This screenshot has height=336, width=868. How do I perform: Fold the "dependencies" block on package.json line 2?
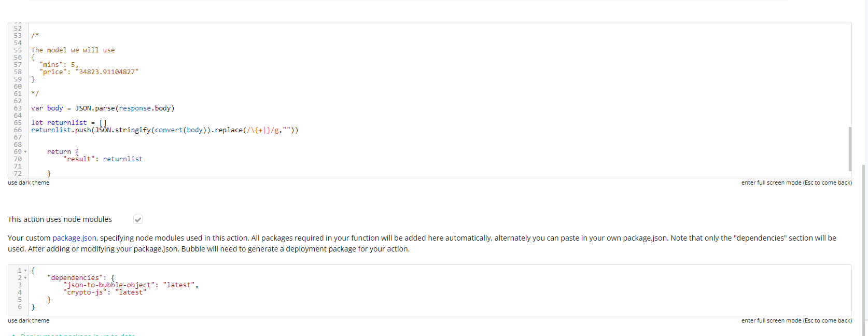point(25,278)
